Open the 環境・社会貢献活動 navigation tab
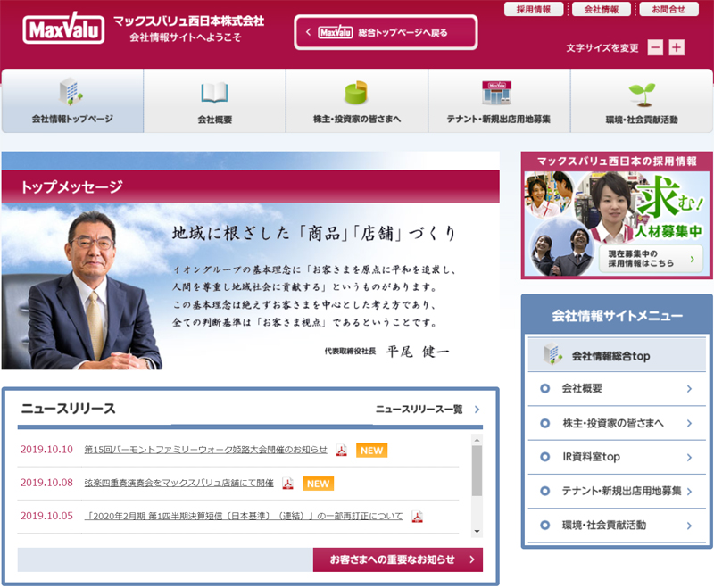 pyautogui.click(x=642, y=101)
